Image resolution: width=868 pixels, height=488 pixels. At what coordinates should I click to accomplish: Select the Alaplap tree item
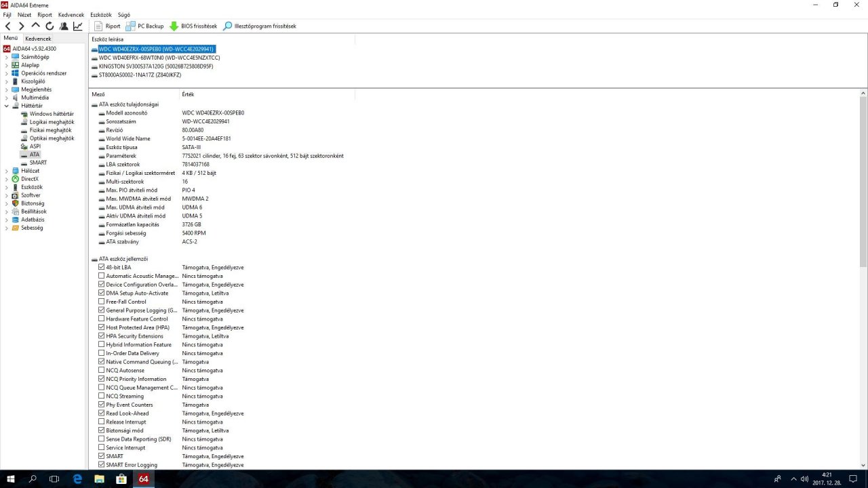click(x=30, y=65)
